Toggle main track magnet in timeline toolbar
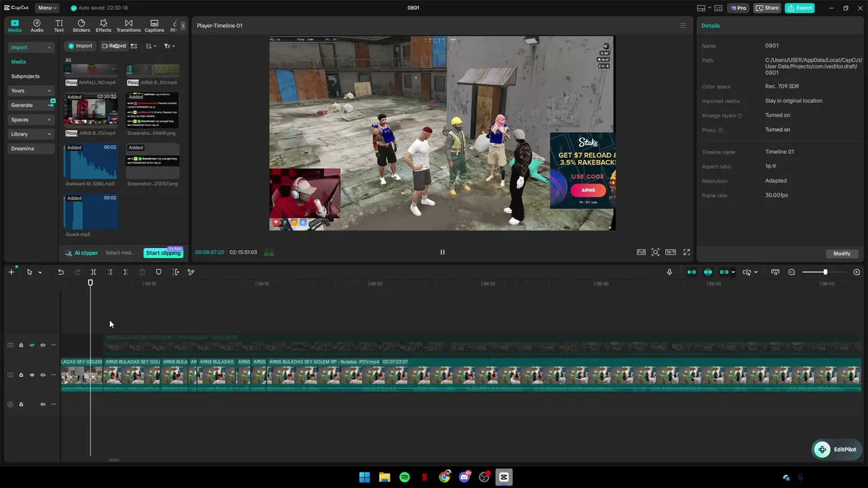 click(x=692, y=272)
